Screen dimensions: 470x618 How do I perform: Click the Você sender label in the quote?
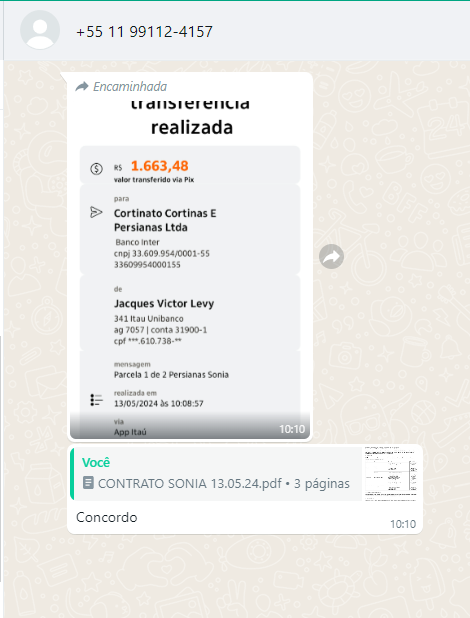[x=96, y=462]
